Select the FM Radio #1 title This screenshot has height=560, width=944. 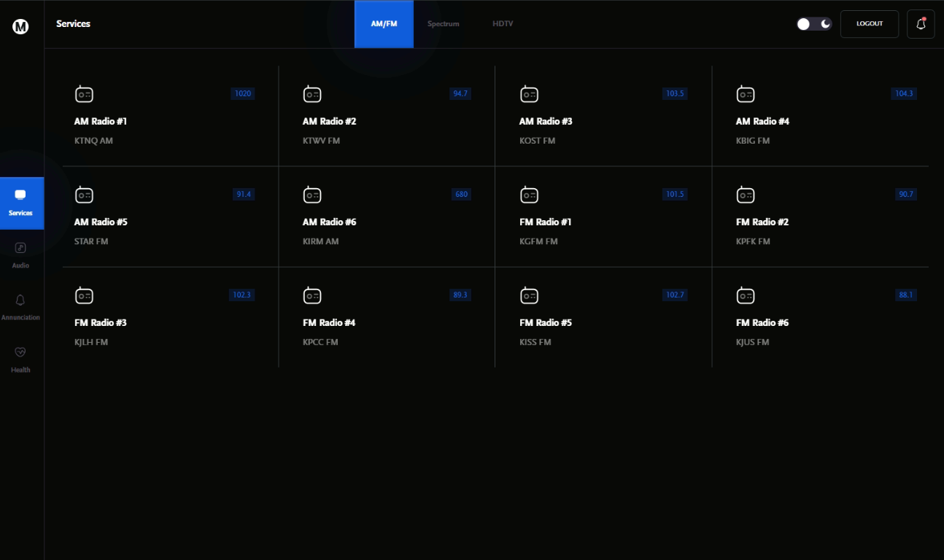tap(546, 222)
